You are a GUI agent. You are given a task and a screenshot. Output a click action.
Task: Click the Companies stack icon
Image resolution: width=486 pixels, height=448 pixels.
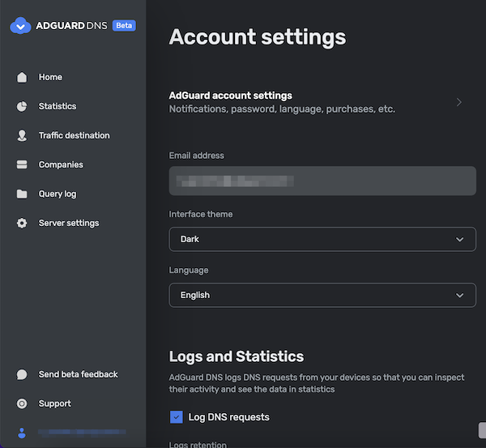(x=22, y=164)
